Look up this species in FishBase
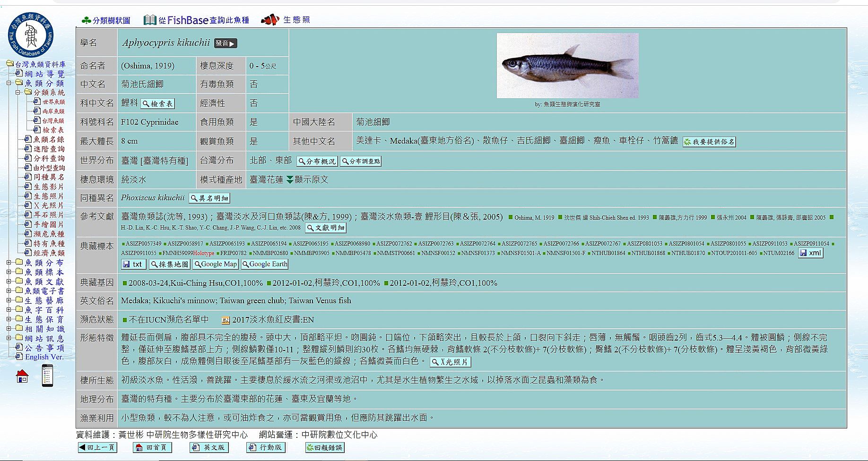The image size is (868, 461). (196, 20)
